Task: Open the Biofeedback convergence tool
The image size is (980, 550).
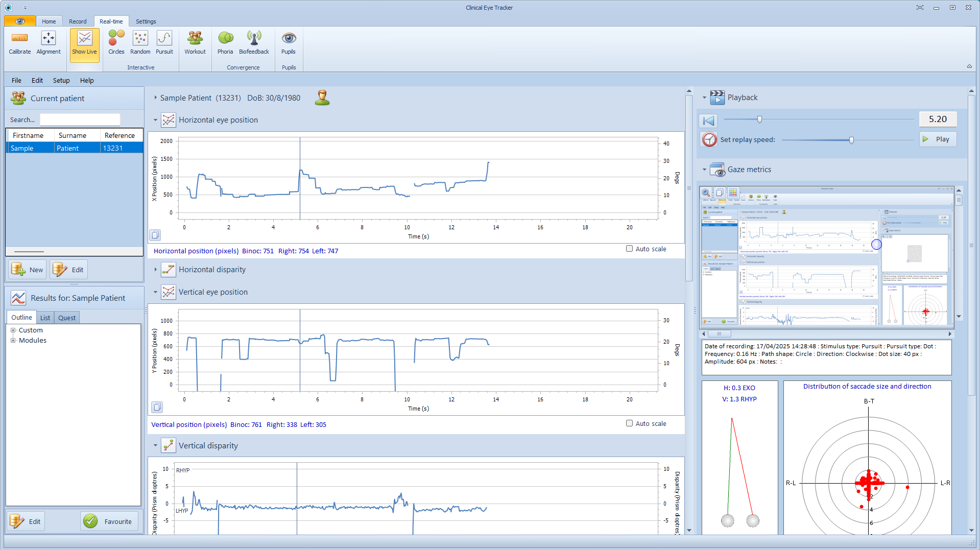Action: pyautogui.click(x=254, y=39)
